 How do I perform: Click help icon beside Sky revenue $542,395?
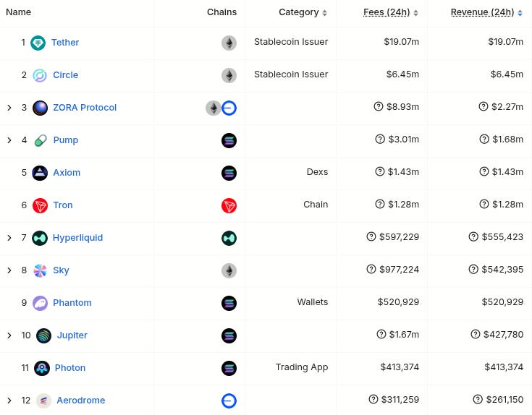[473, 269]
